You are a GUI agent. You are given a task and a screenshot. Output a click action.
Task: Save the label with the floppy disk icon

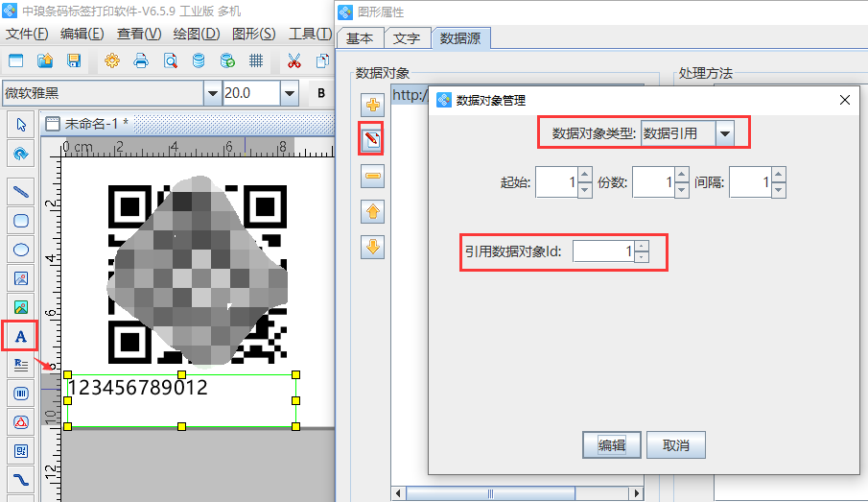[x=74, y=60]
